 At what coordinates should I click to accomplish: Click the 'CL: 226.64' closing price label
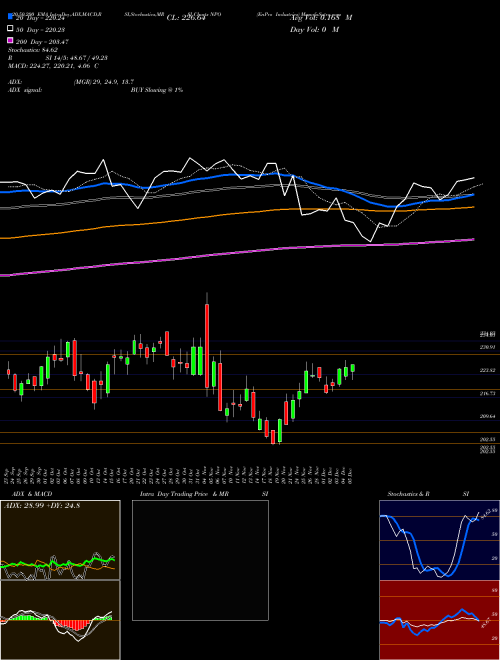pos(188,18)
